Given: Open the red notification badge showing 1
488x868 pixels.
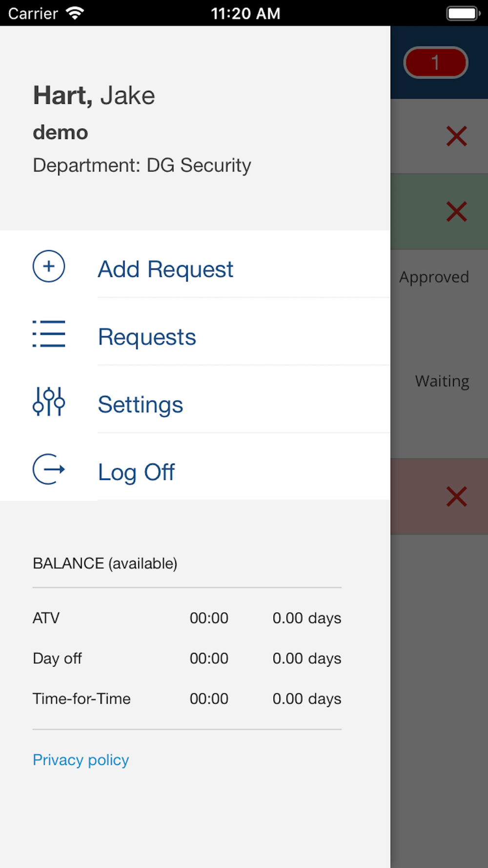Looking at the screenshot, I should click(x=435, y=62).
